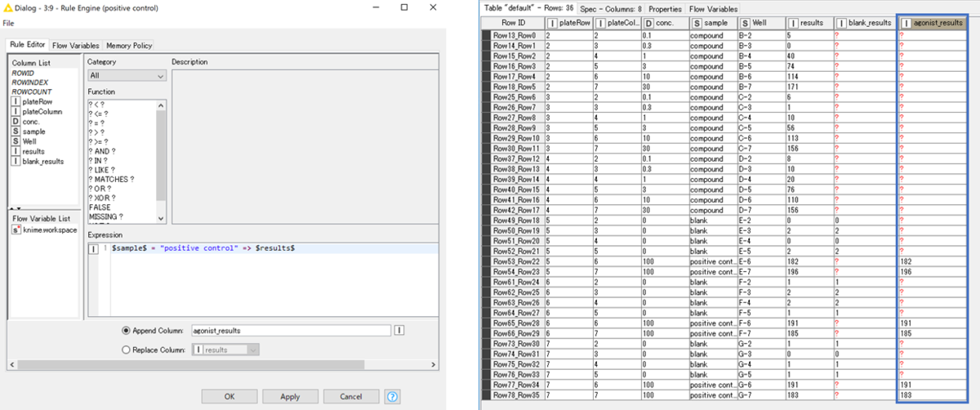Click the Function list scroll up arrow
This screenshot has width=980, height=410.
(161, 106)
